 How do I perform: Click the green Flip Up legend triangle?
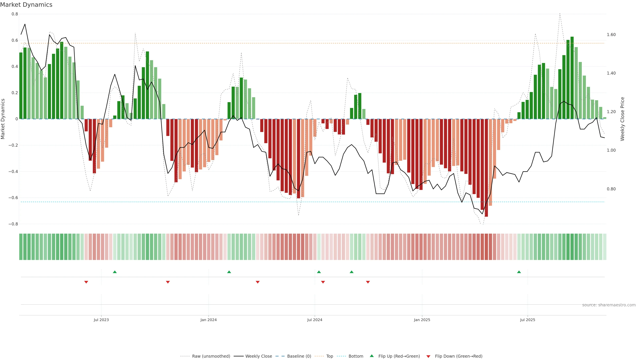(x=372, y=356)
